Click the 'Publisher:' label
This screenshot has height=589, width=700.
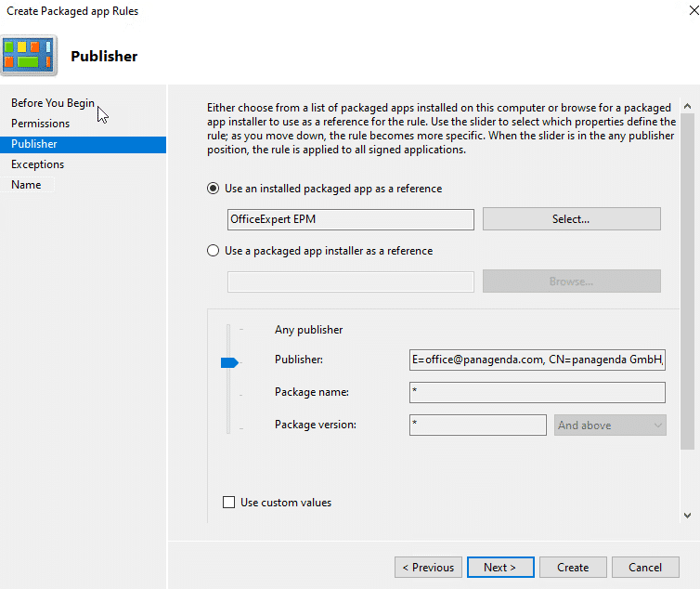[x=299, y=360]
